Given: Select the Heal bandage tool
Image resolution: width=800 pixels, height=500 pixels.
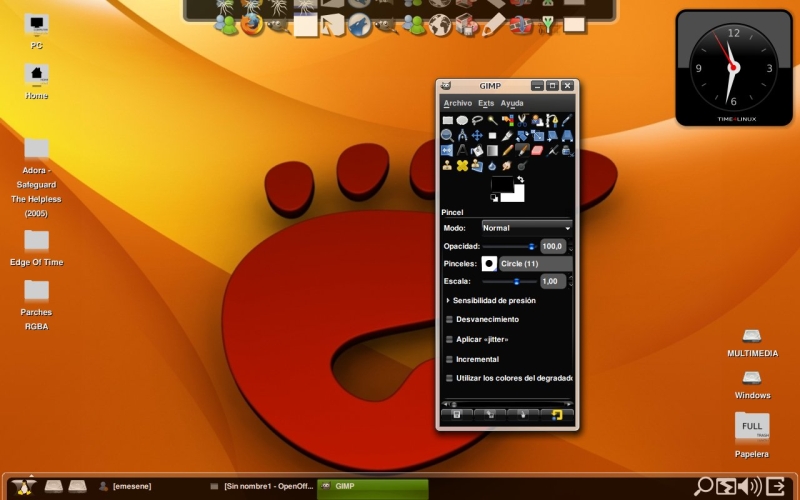Looking at the screenshot, I should [x=462, y=166].
